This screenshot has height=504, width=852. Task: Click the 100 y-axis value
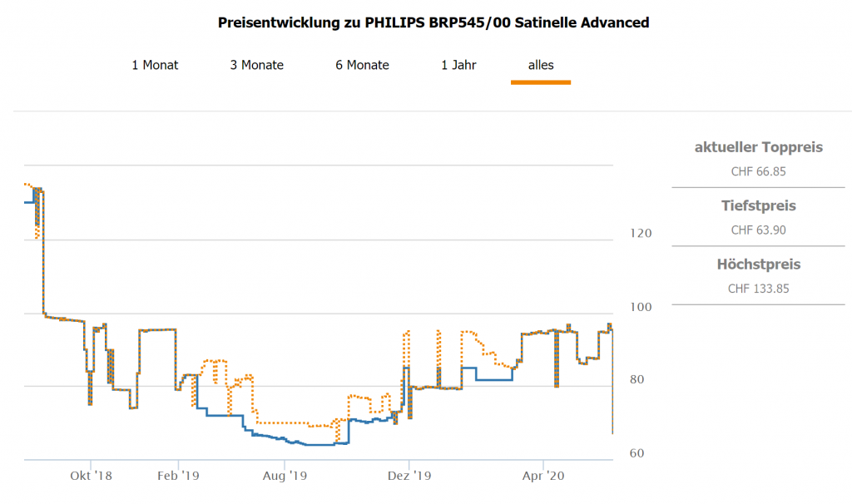[640, 306]
